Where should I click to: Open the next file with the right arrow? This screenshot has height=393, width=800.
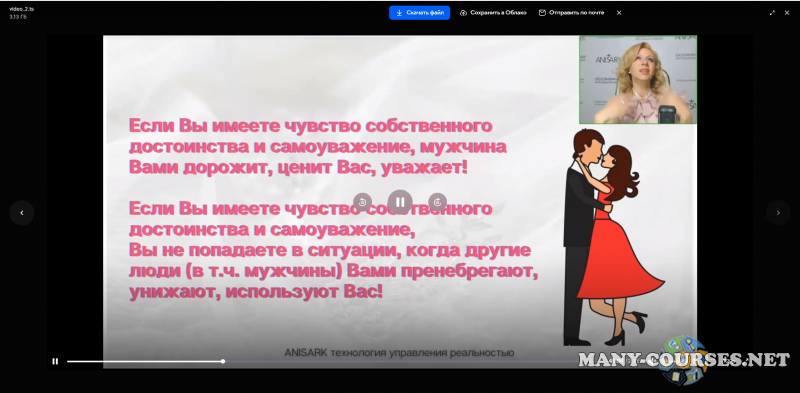(778, 213)
